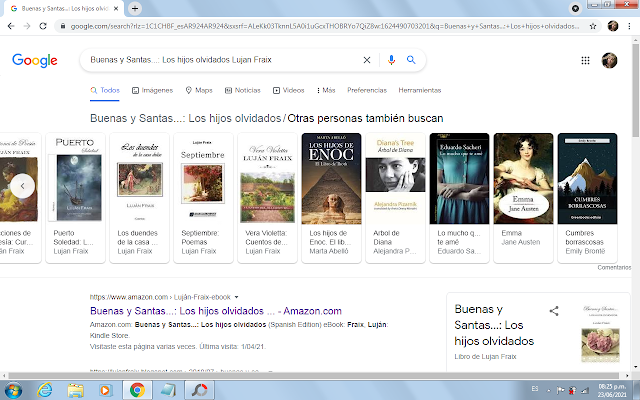Open the Puerto Soledad book card
The height and width of the screenshot is (400, 640).
pos(75,198)
